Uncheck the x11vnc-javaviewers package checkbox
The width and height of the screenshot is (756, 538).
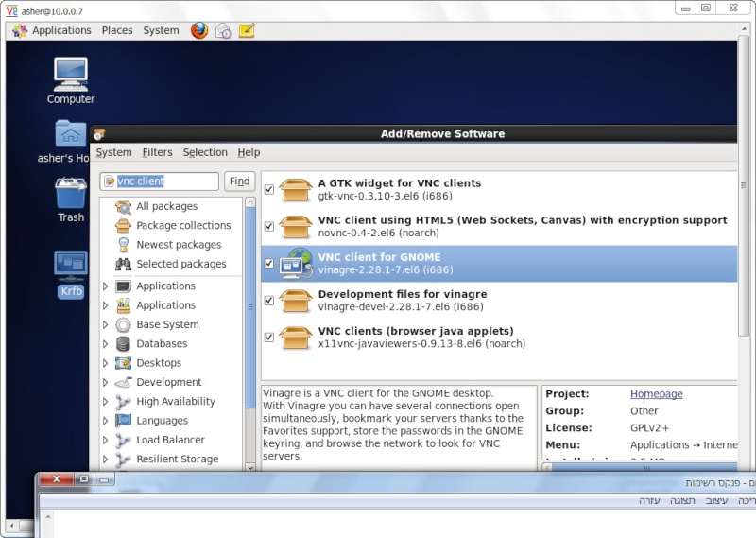269,338
